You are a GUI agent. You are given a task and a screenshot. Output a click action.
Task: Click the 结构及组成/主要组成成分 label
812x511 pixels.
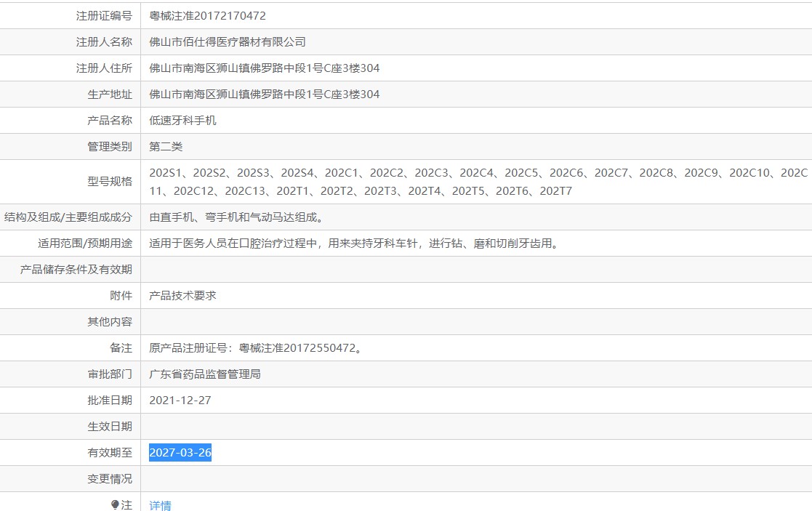(x=68, y=217)
